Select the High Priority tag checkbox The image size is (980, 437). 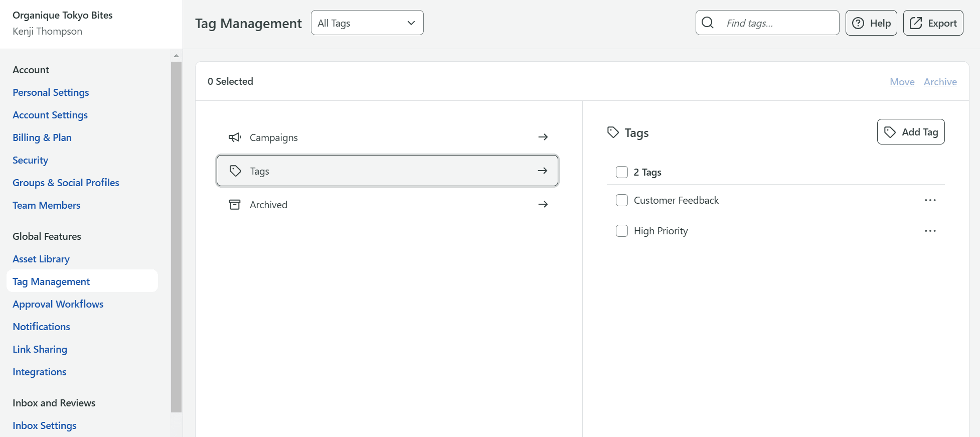point(622,231)
